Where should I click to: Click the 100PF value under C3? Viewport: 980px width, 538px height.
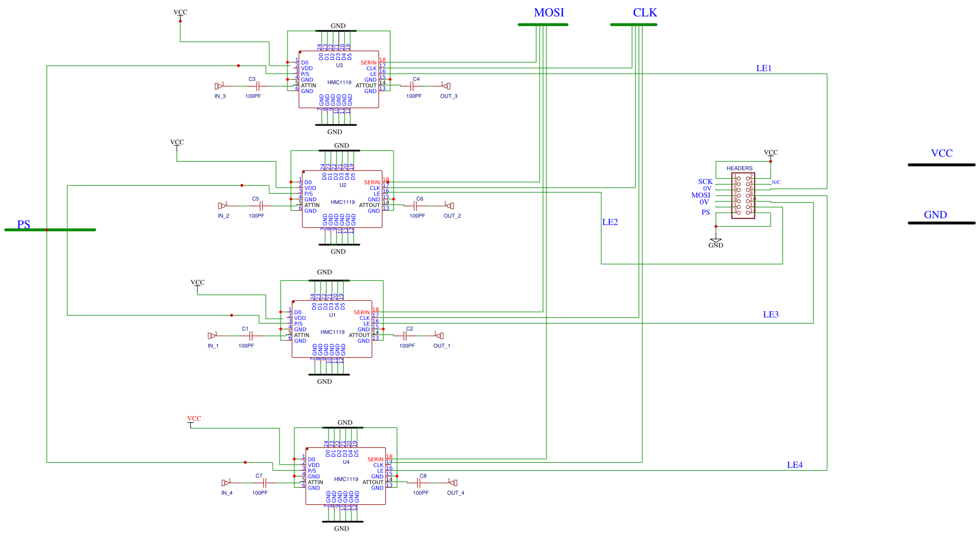click(x=253, y=96)
